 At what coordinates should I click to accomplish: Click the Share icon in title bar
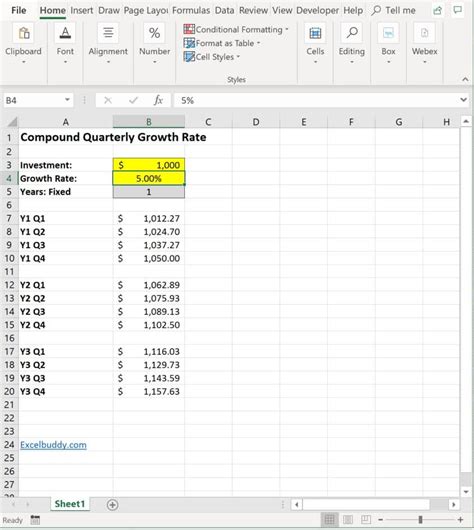pos(437,10)
